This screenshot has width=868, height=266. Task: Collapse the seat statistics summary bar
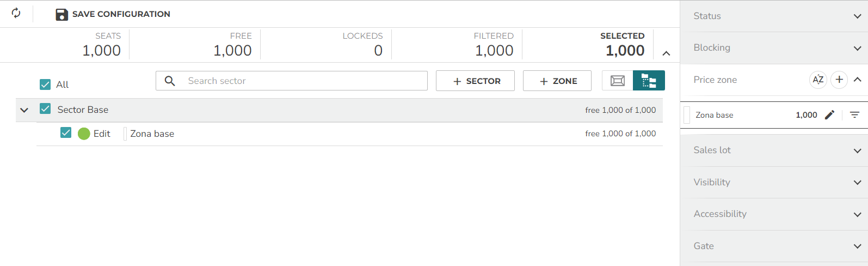click(666, 53)
